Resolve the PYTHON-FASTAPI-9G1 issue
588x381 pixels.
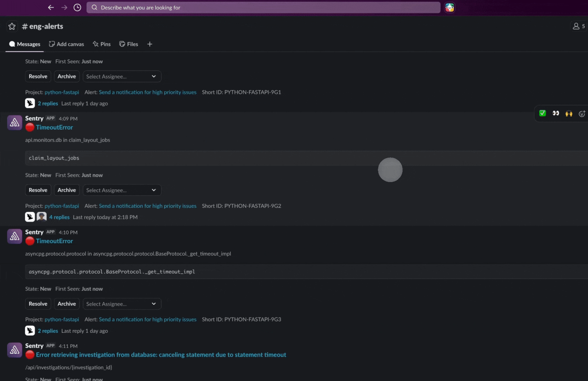pyautogui.click(x=38, y=76)
